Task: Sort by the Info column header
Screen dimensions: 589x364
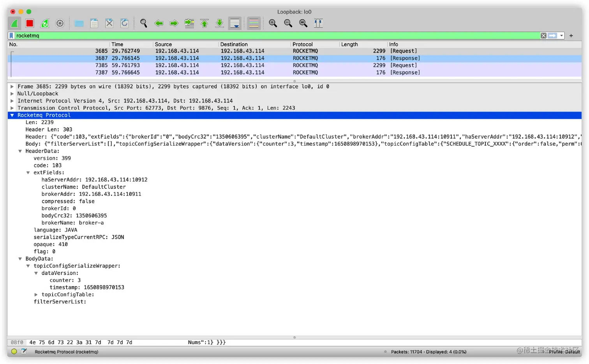Action: tap(484, 44)
